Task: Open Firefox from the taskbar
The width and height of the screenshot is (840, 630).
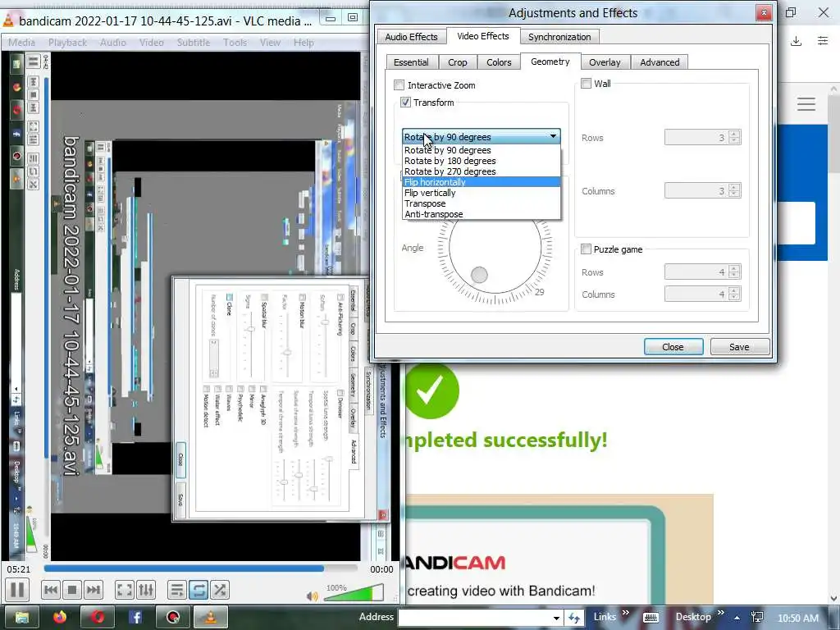Action: tap(59, 617)
